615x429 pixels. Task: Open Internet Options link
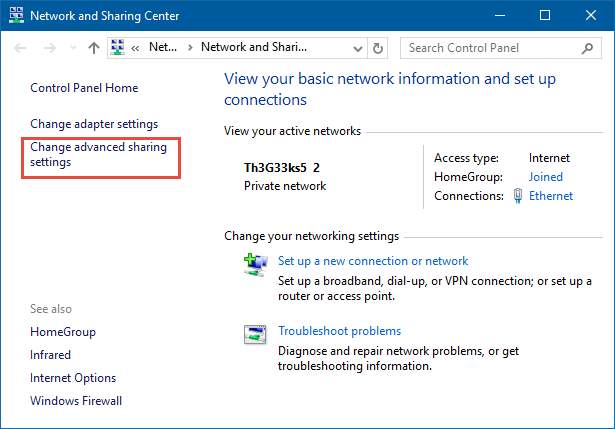(x=73, y=378)
